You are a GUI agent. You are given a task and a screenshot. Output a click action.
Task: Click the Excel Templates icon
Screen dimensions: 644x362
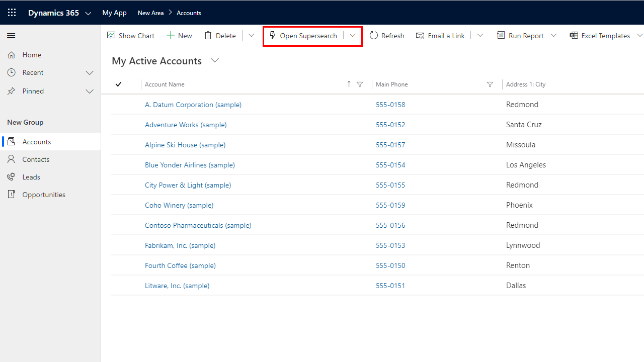coord(574,36)
